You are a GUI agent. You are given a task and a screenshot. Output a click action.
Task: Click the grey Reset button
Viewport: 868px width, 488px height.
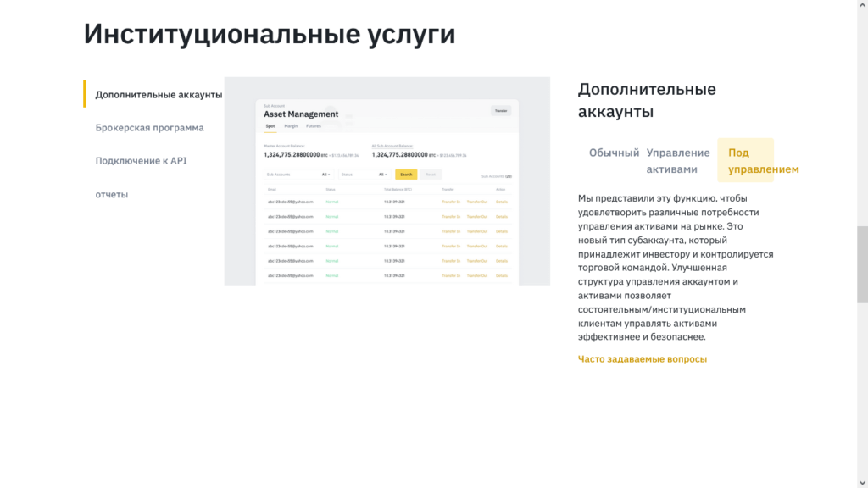coord(431,175)
